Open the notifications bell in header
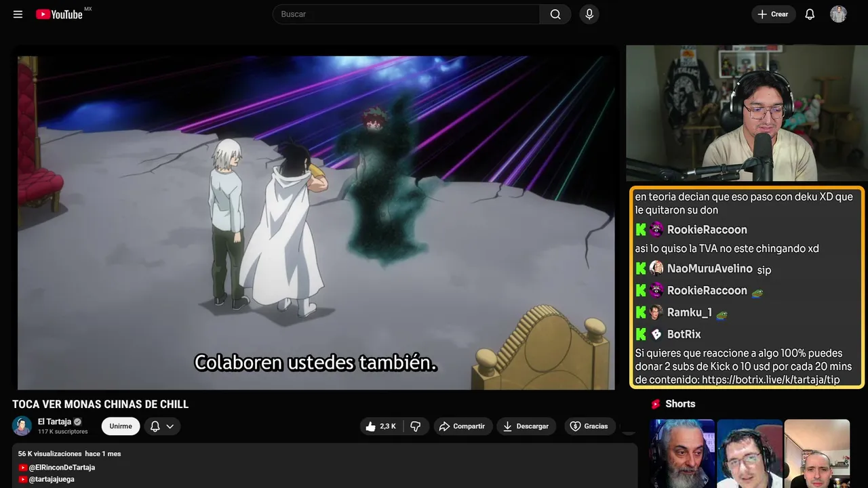 (810, 14)
